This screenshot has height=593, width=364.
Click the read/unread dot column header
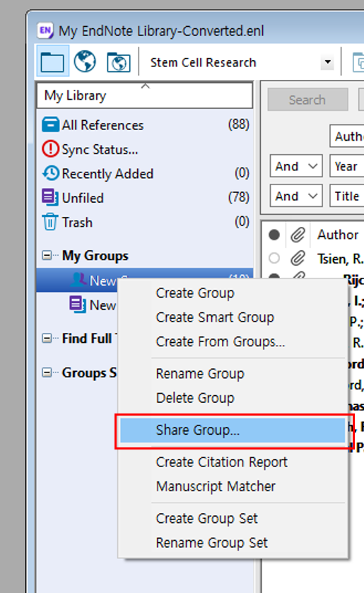pyautogui.click(x=274, y=235)
